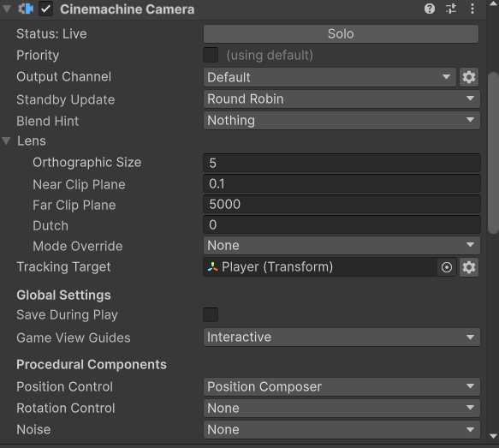Click the Procedural Components heading
Image resolution: width=499 pixels, height=448 pixels.
(x=92, y=365)
